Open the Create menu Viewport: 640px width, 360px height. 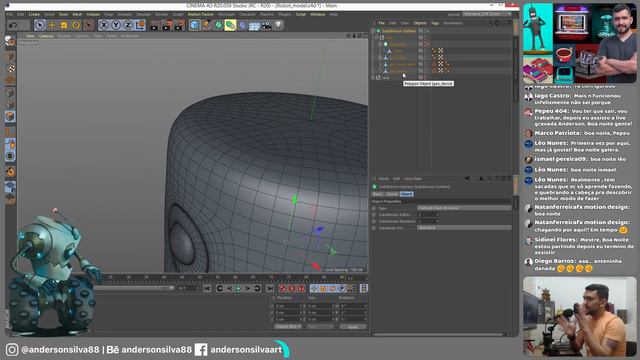[x=34, y=14]
